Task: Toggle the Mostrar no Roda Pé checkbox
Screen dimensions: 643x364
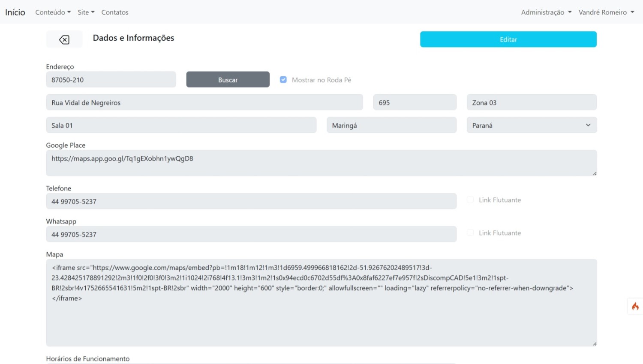Action: (x=283, y=80)
